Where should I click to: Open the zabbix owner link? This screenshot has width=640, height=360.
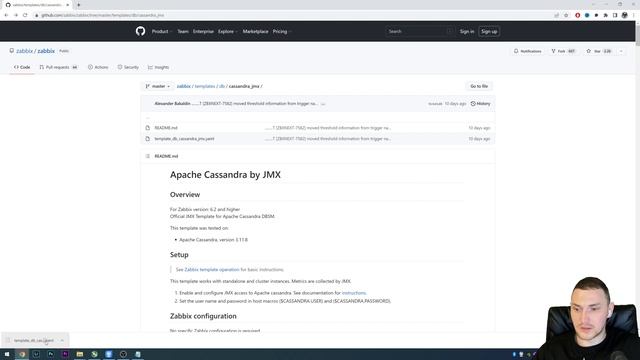coord(24,51)
